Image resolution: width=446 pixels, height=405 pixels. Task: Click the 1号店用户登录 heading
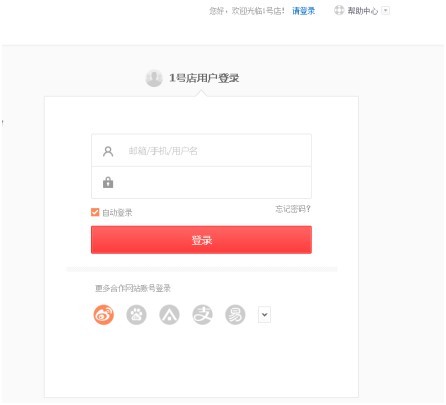point(204,78)
